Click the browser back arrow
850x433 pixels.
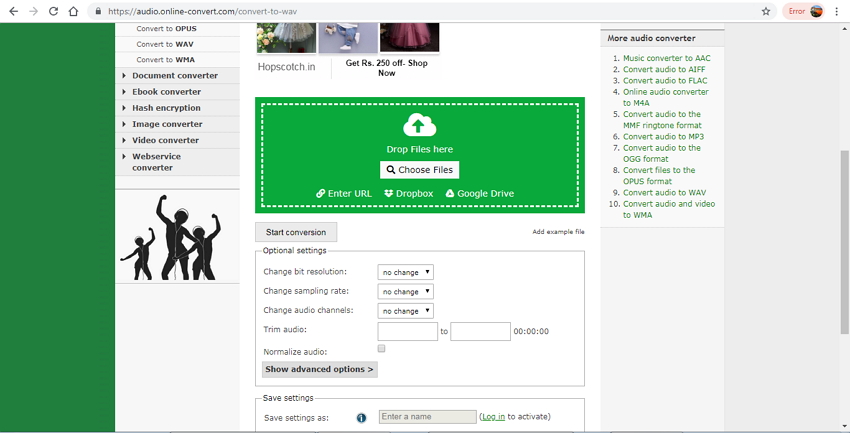12,11
